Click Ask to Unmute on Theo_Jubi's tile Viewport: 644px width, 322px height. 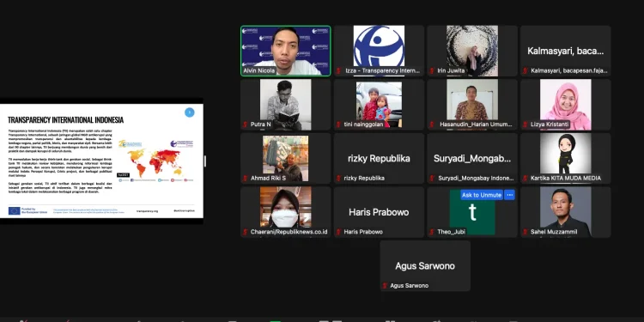[x=482, y=195]
